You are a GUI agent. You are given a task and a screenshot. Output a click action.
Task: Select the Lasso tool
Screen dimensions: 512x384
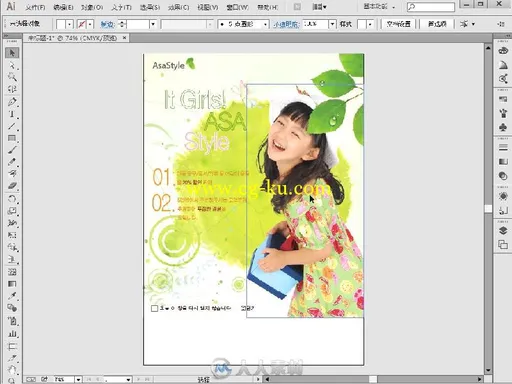pos(12,89)
